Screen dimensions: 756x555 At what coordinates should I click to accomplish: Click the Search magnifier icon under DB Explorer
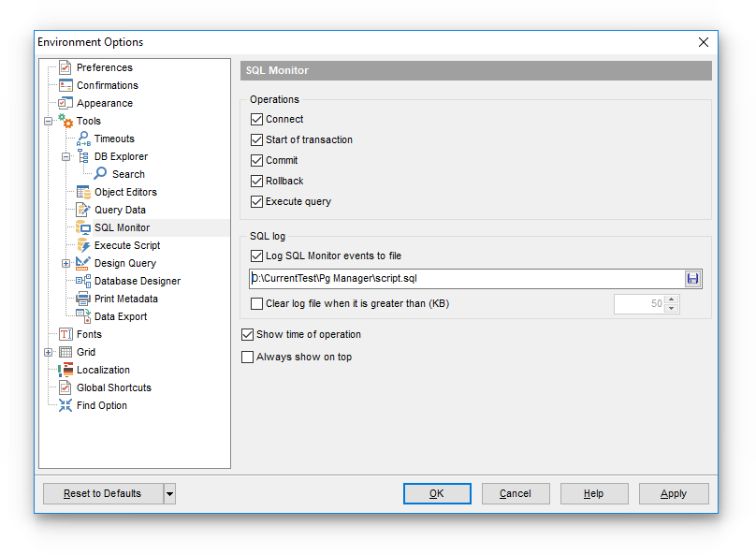click(x=100, y=174)
